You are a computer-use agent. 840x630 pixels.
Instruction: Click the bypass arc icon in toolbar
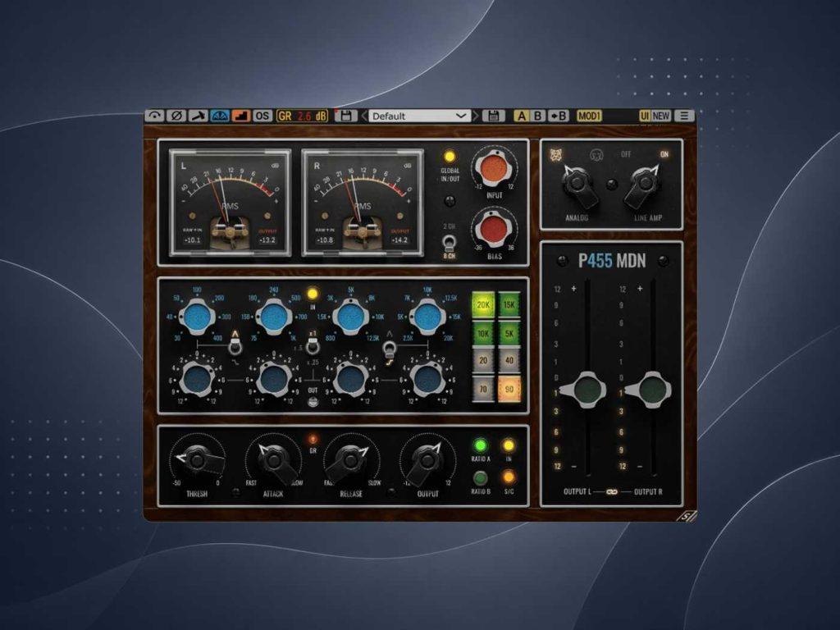pyautogui.click(x=155, y=116)
